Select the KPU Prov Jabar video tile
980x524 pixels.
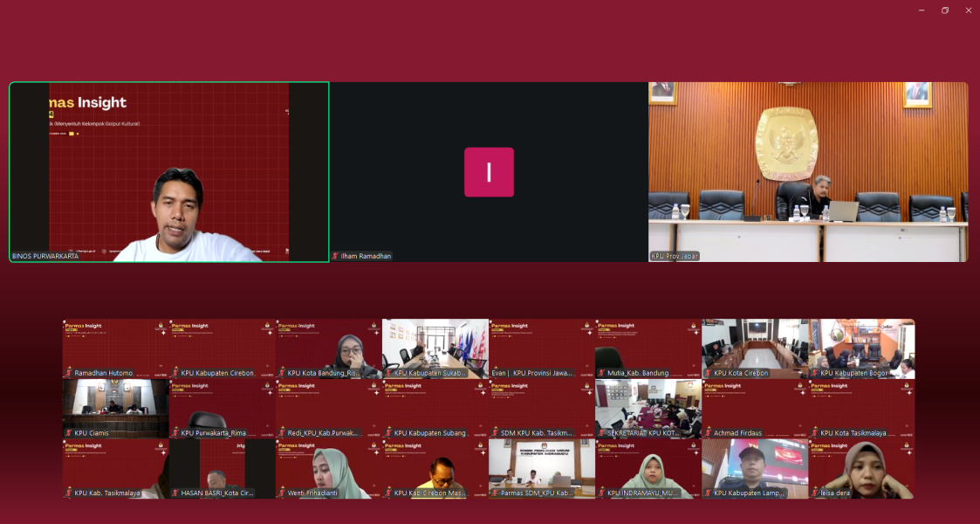point(808,172)
